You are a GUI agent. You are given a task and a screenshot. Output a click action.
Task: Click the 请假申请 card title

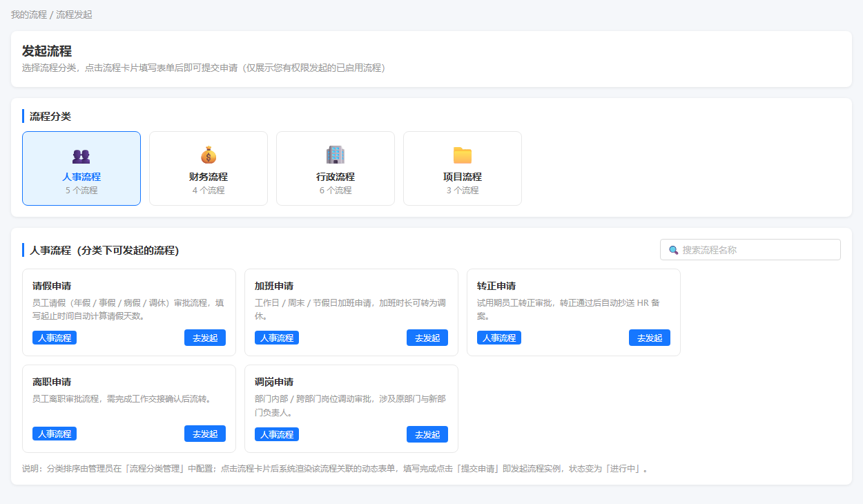(x=52, y=286)
